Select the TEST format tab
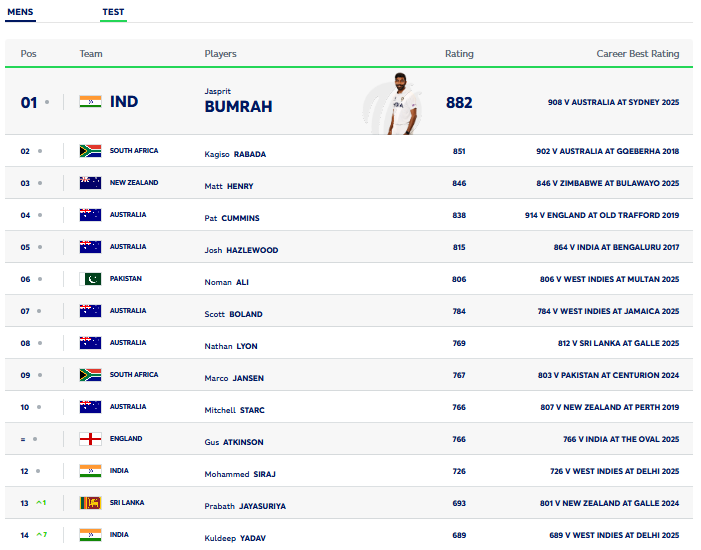This screenshot has width=701, height=550. (113, 13)
